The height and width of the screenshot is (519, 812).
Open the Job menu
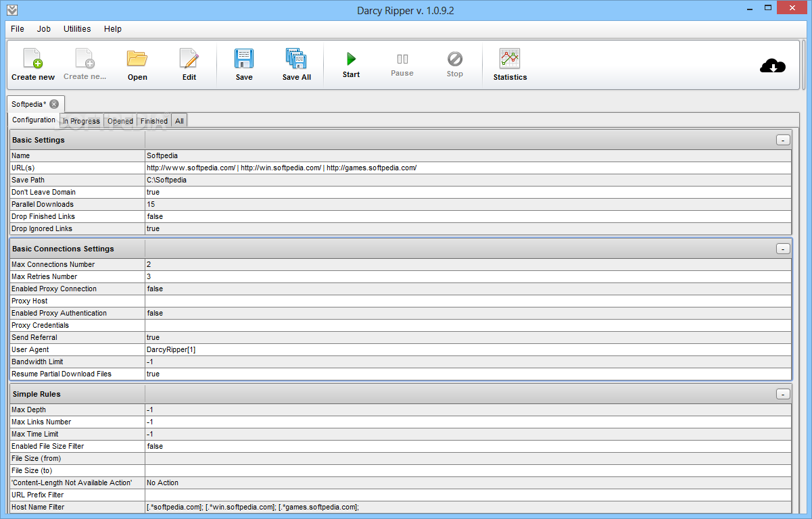(x=44, y=29)
